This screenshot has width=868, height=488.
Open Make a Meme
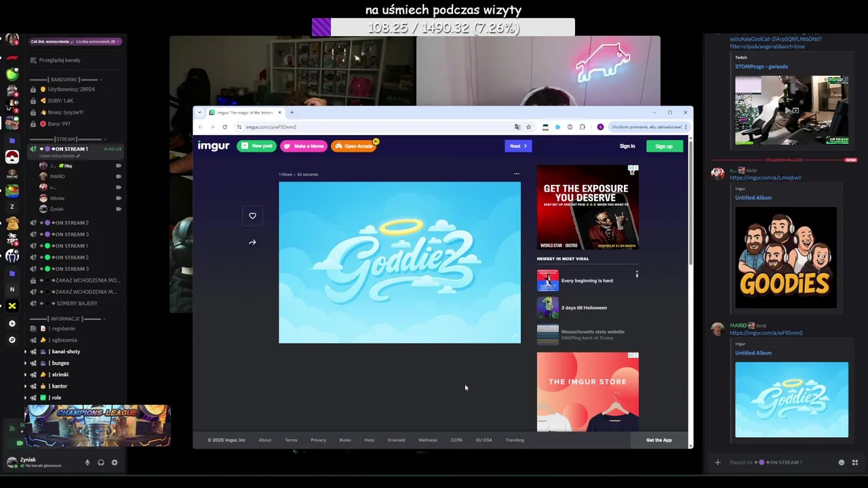point(304,146)
